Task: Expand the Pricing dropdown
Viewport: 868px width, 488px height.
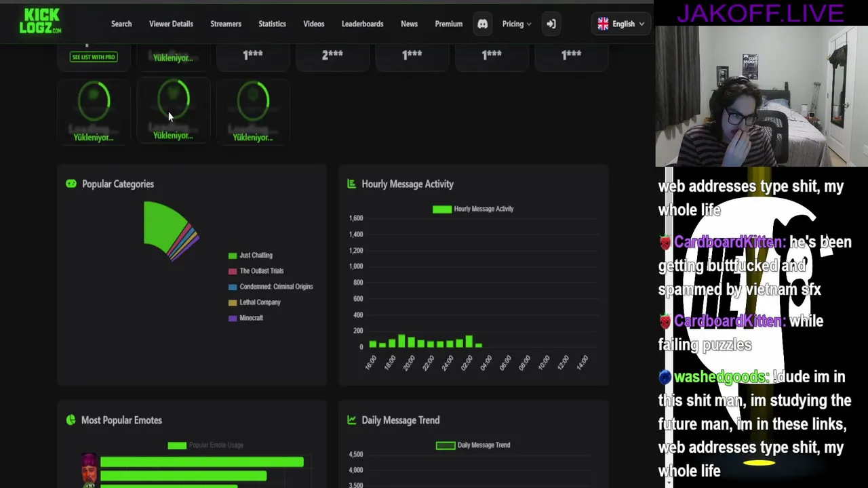Action: click(516, 24)
